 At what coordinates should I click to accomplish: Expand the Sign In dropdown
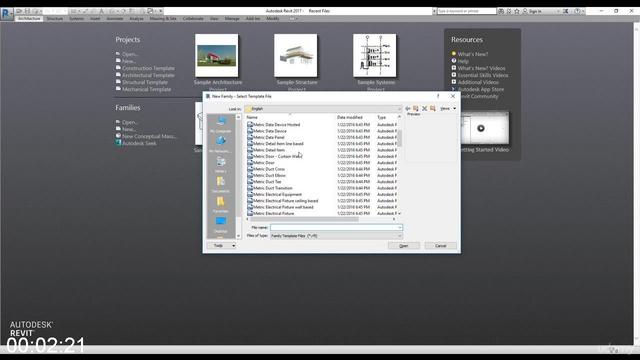coord(558,11)
